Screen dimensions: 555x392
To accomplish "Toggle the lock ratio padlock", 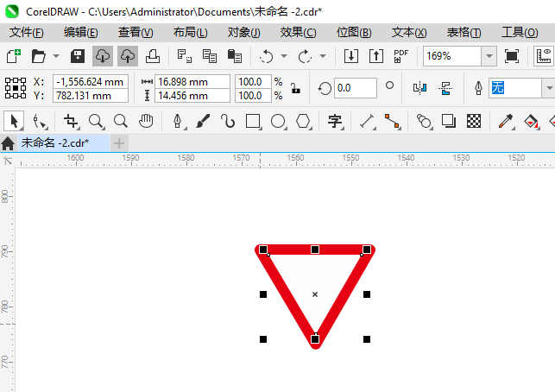I will [x=295, y=88].
